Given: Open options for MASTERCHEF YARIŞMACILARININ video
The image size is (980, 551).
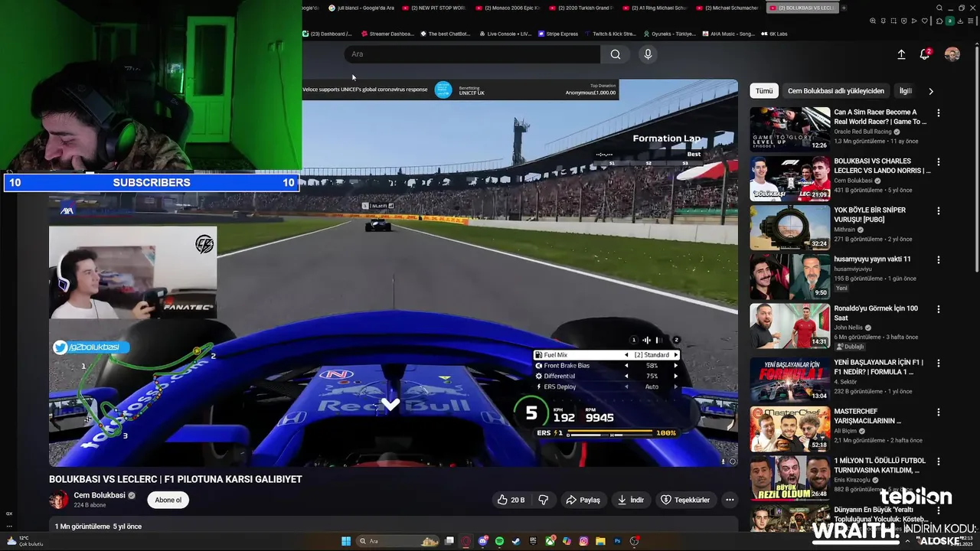Looking at the screenshot, I should pyautogui.click(x=939, y=412).
